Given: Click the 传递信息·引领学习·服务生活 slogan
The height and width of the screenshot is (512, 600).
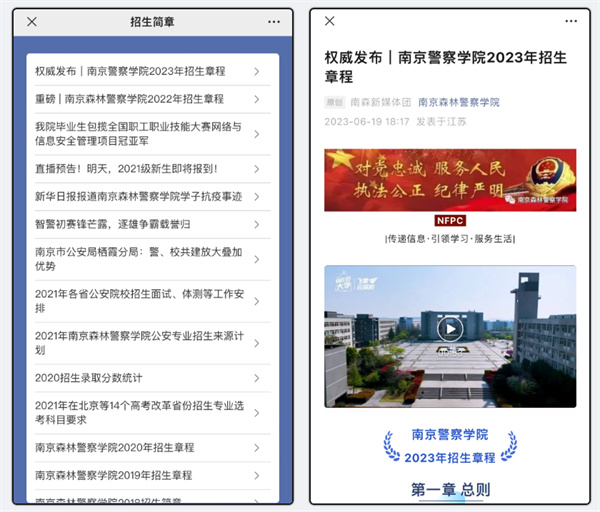Looking at the screenshot, I should click(450, 239).
